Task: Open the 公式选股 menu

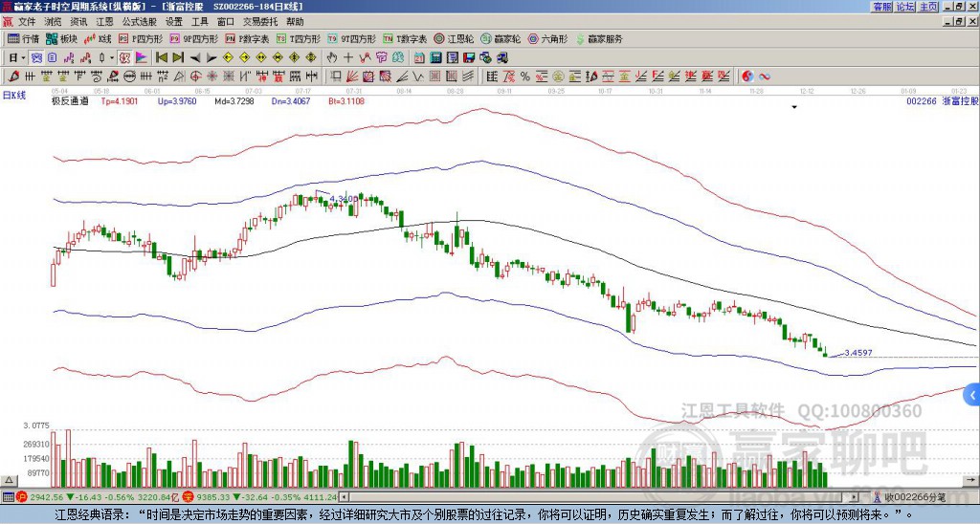Action: [140, 22]
